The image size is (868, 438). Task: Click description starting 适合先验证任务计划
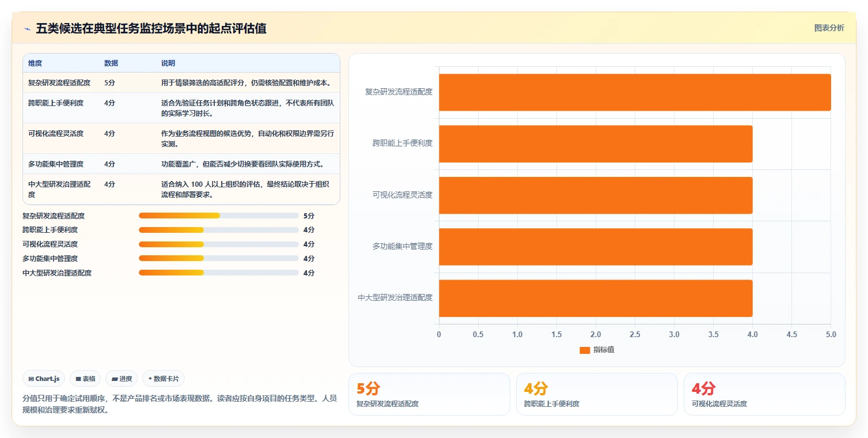click(x=248, y=108)
